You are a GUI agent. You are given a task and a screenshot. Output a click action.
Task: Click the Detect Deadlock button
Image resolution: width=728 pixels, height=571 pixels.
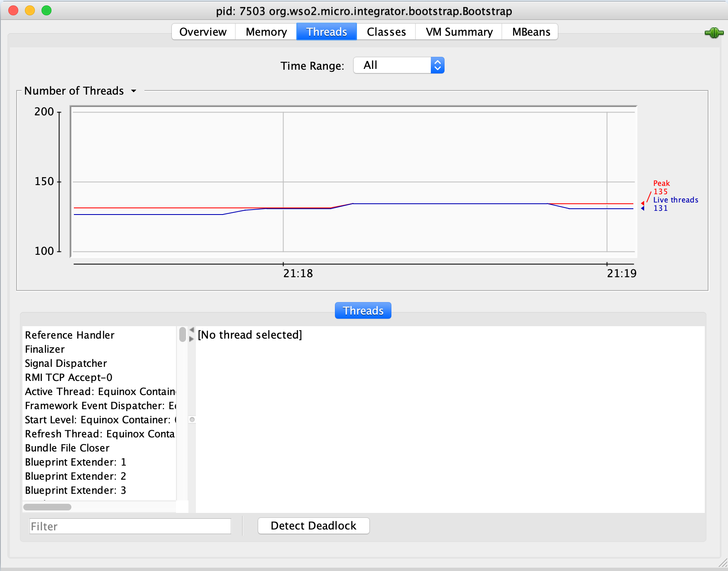(313, 526)
